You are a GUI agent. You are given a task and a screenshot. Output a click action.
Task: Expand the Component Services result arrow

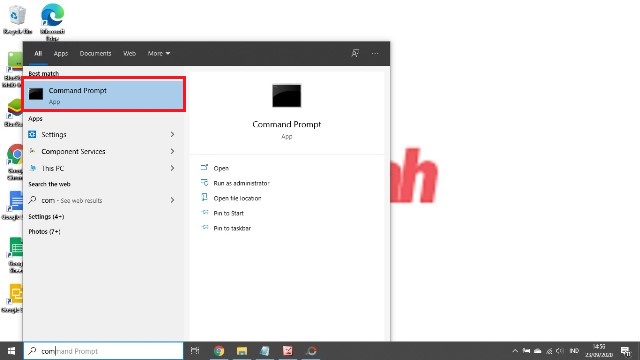172,151
